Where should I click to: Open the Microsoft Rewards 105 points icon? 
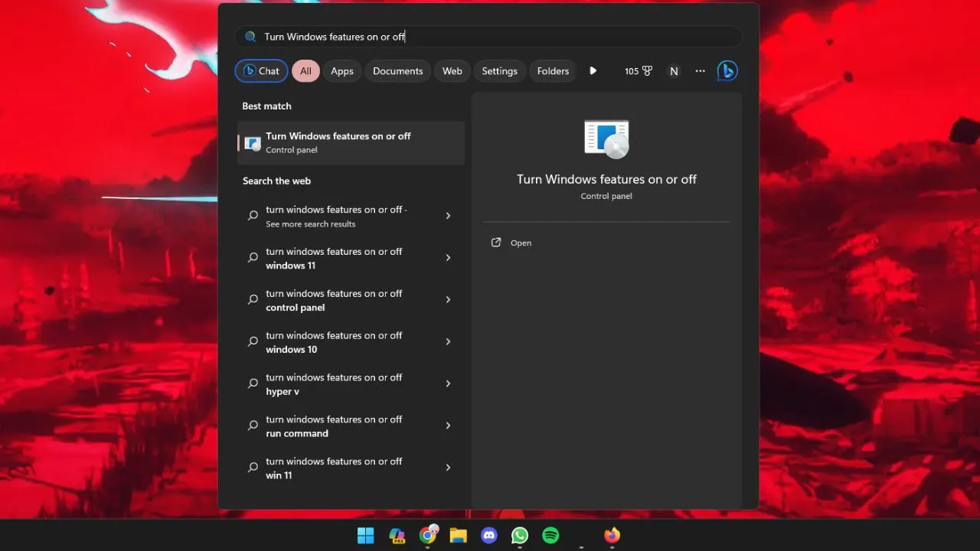[638, 71]
